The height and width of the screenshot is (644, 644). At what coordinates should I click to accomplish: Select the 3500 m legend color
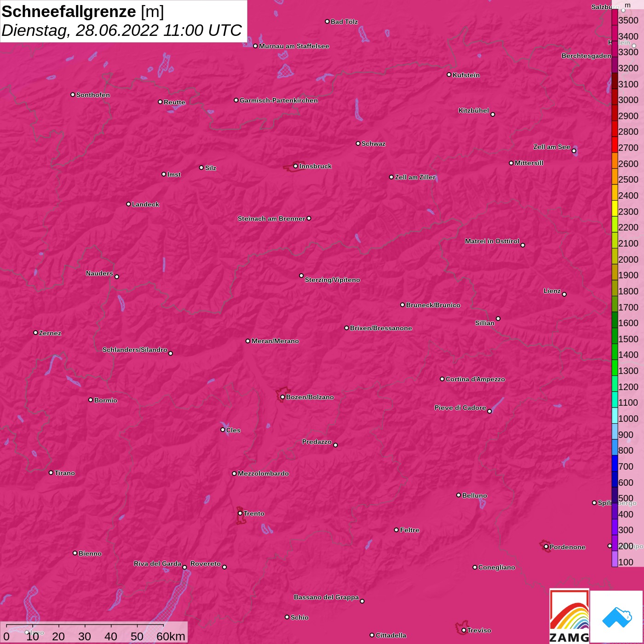615,17
